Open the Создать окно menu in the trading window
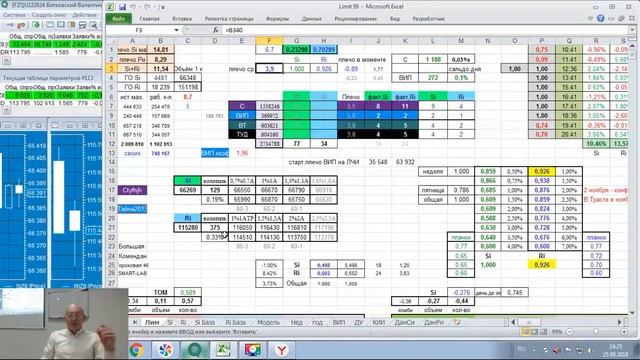The image size is (640, 360). point(49,15)
